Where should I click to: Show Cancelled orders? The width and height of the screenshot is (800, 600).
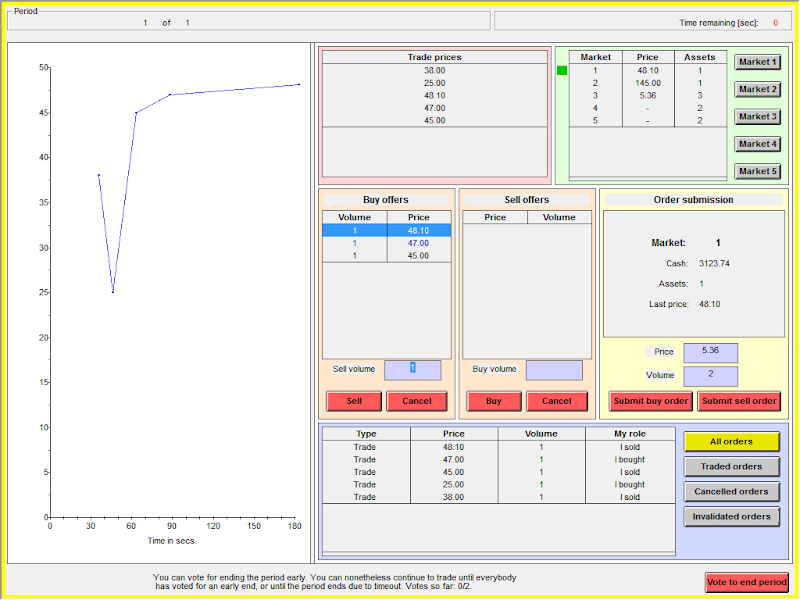[732, 492]
